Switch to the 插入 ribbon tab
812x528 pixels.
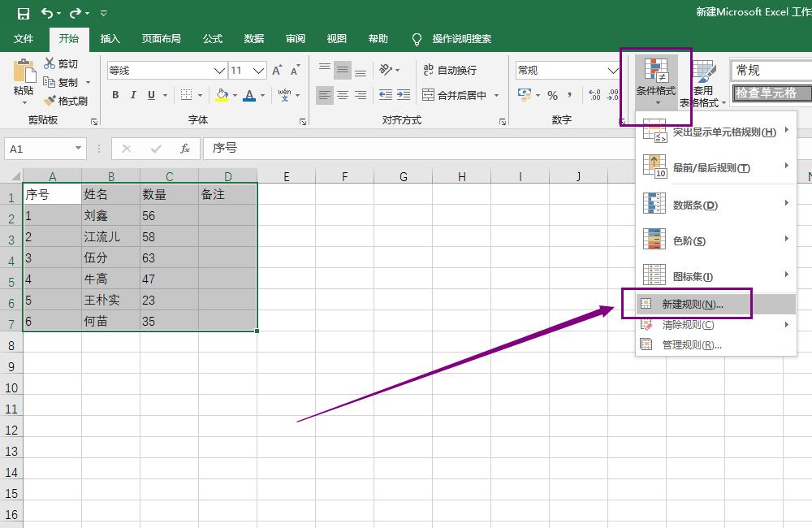110,38
